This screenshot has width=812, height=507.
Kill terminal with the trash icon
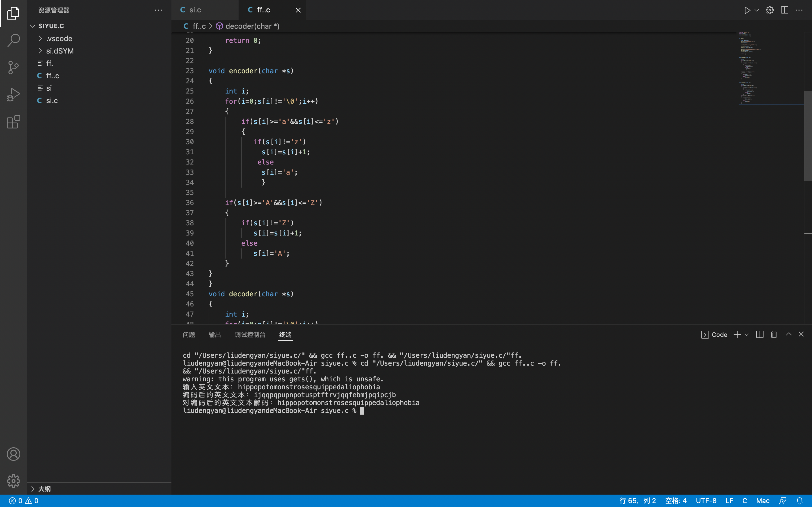point(774,334)
